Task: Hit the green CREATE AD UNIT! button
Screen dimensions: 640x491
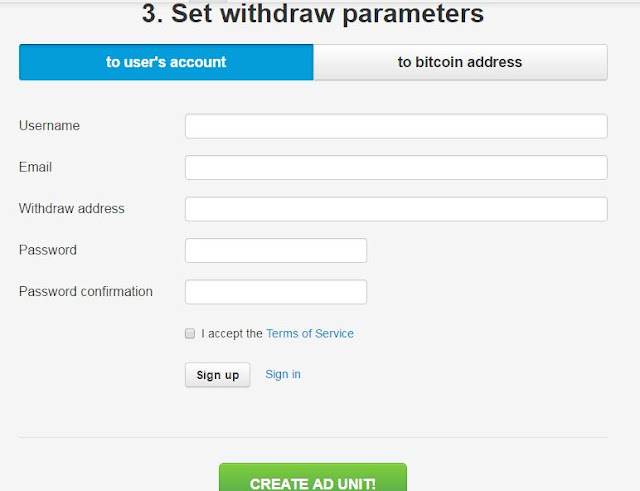Action: [313, 478]
